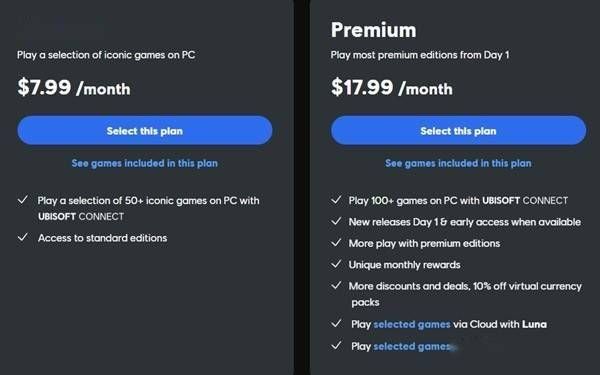Click the $7.99 /month price text

pyautogui.click(x=74, y=87)
